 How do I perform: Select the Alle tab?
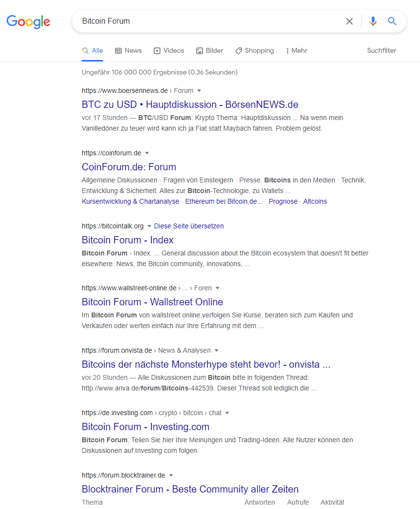[92, 51]
